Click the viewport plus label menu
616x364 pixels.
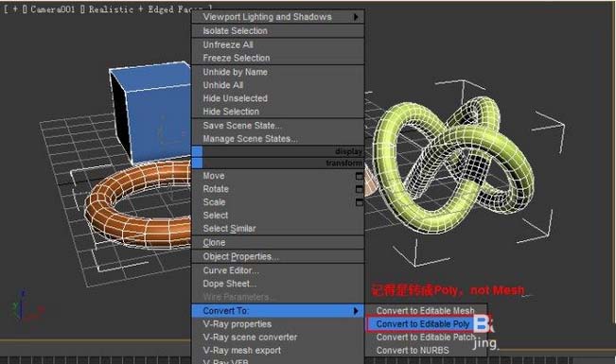pyautogui.click(x=15, y=9)
